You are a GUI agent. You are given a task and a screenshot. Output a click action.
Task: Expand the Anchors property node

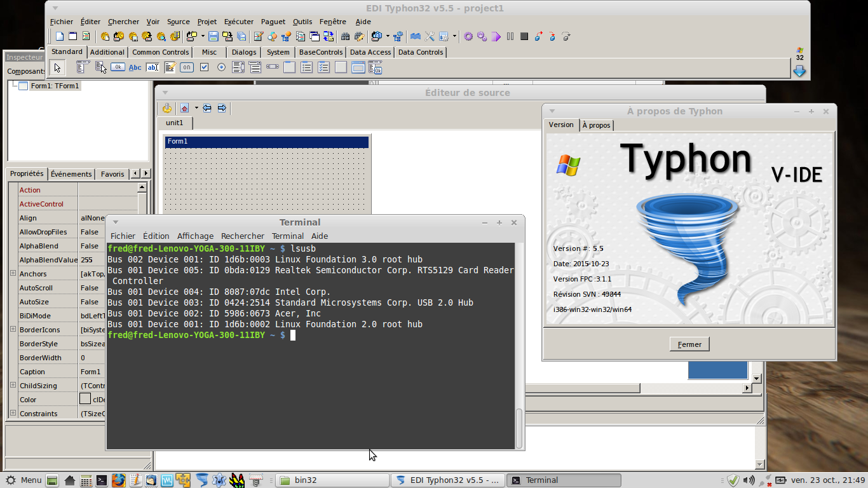click(13, 273)
